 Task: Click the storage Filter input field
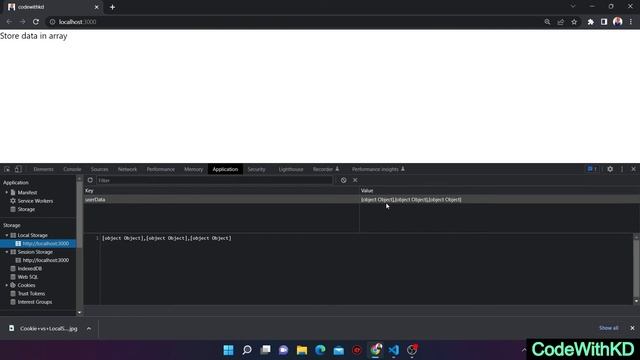click(x=215, y=180)
